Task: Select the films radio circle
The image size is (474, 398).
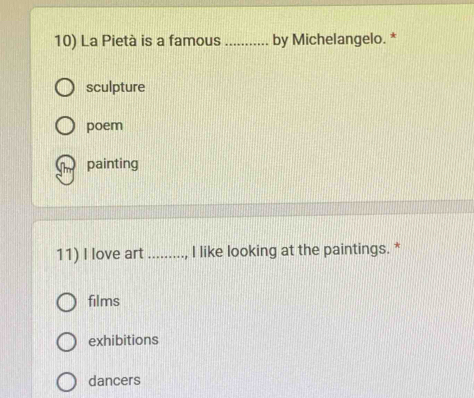Action: [x=66, y=302]
